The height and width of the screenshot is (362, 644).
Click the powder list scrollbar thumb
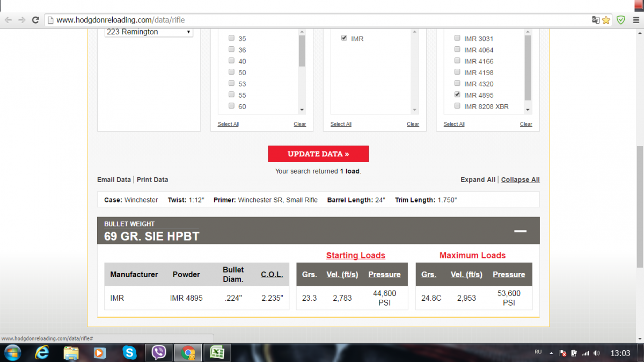click(x=528, y=67)
